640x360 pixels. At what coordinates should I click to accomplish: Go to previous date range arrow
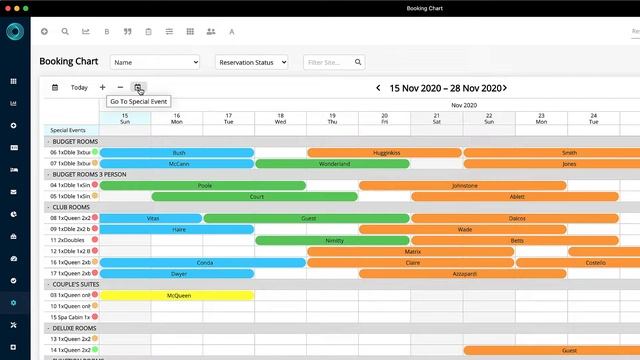pos(378,88)
